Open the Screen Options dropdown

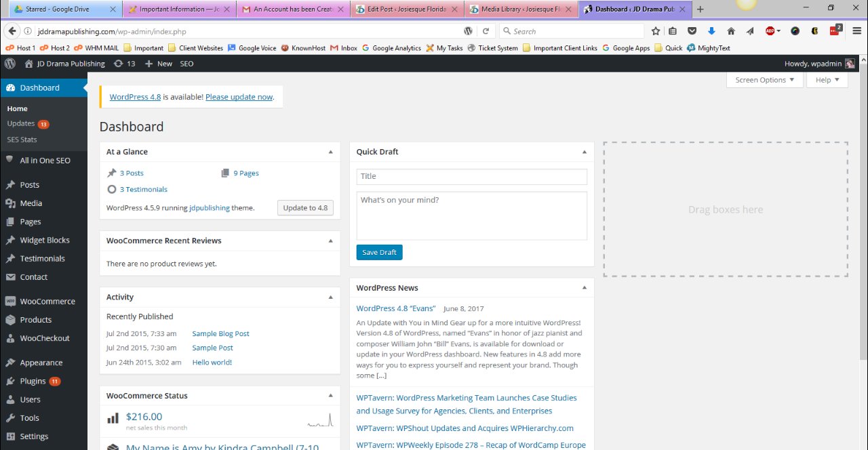pyautogui.click(x=765, y=80)
